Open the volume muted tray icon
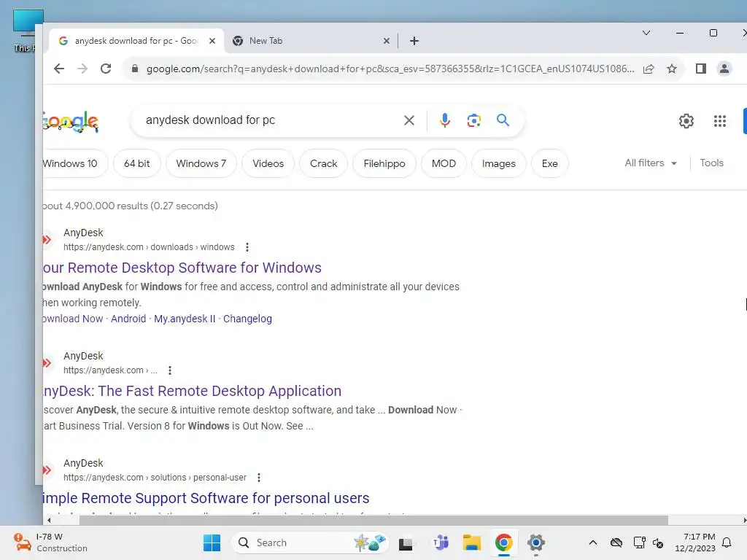The width and height of the screenshot is (747, 560). tap(658, 542)
